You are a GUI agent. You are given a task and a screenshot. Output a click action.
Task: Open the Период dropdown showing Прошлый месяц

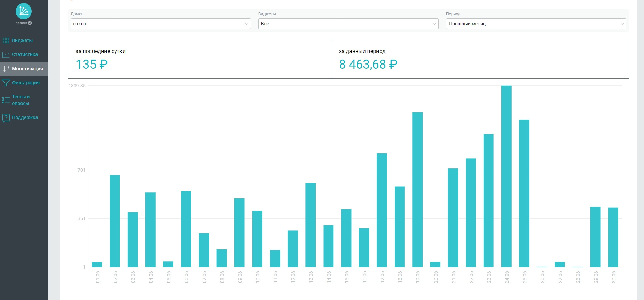(x=536, y=24)
